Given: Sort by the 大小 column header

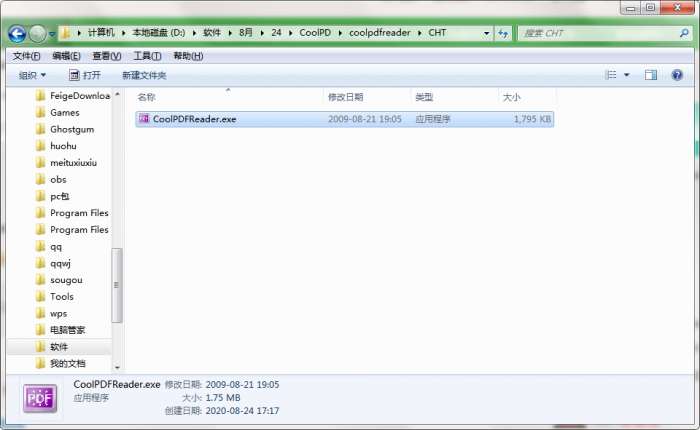Looking at the screenshot, I should point(527,97).
